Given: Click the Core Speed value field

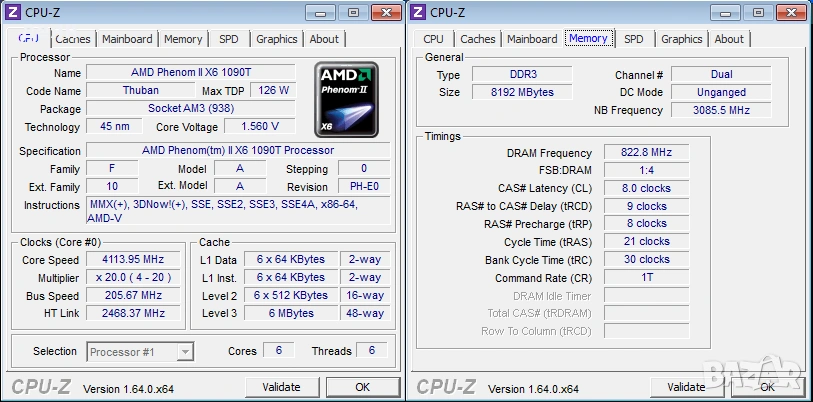Looking at the screenshot, I should click(133, 259).
